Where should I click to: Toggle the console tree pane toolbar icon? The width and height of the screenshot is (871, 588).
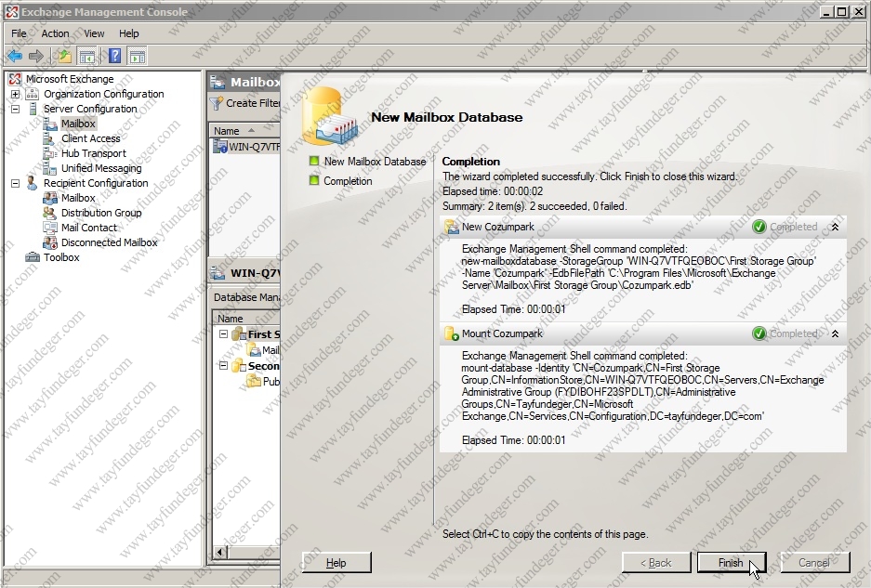point(87,56)
